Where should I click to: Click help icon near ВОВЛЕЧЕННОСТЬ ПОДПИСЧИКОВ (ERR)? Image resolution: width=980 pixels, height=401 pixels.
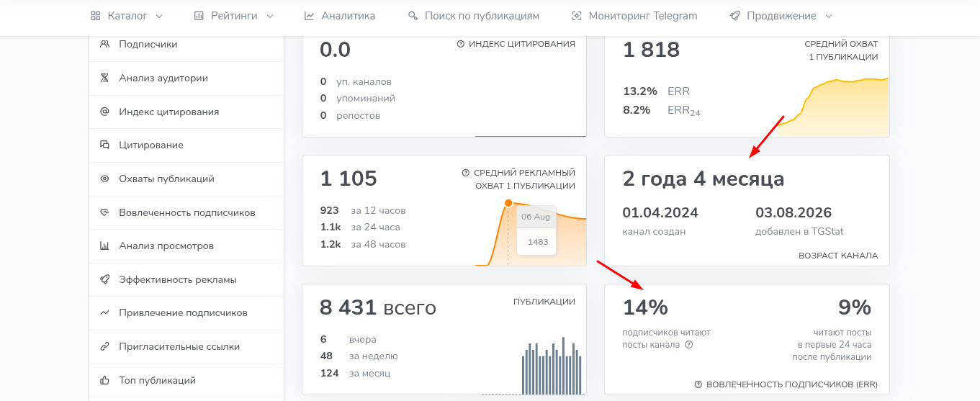tap(698, 384)
